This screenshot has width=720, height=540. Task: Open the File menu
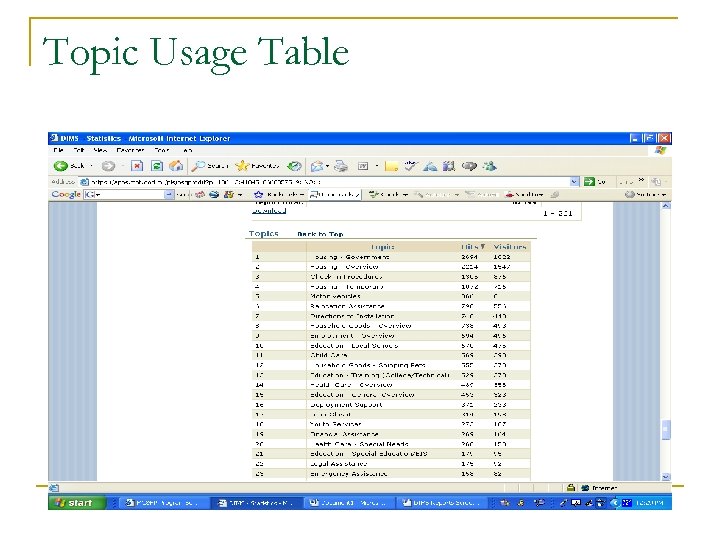pyautogui.click(x=58, y=150)
